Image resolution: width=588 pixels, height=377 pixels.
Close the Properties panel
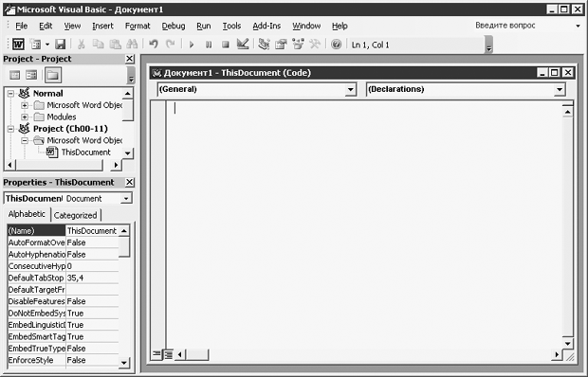click(129, 182)
